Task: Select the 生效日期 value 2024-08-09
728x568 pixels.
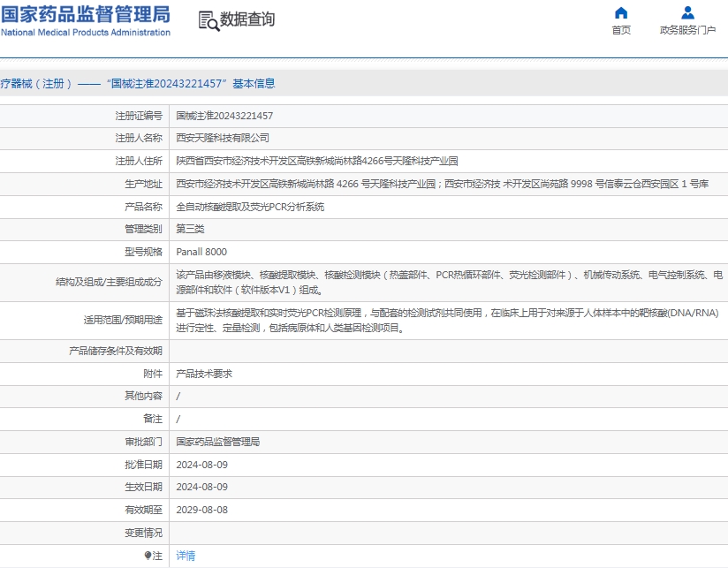Action: click(202, 488)
